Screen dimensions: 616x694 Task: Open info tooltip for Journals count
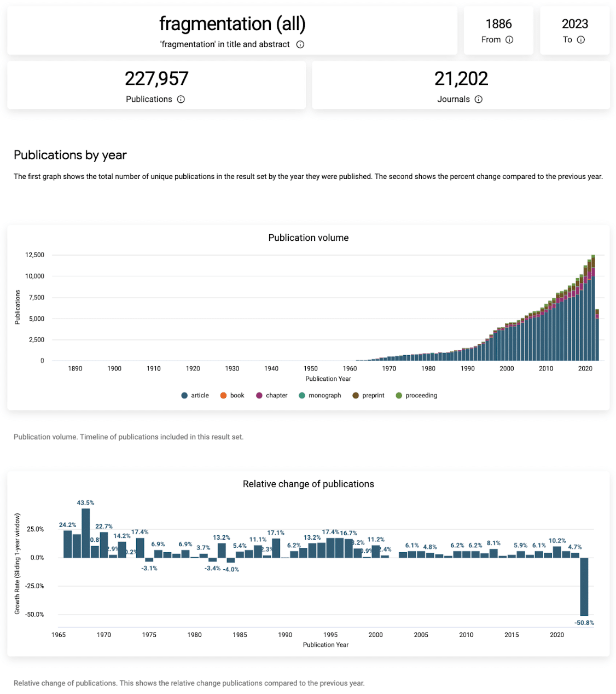(x=479, y=99)
